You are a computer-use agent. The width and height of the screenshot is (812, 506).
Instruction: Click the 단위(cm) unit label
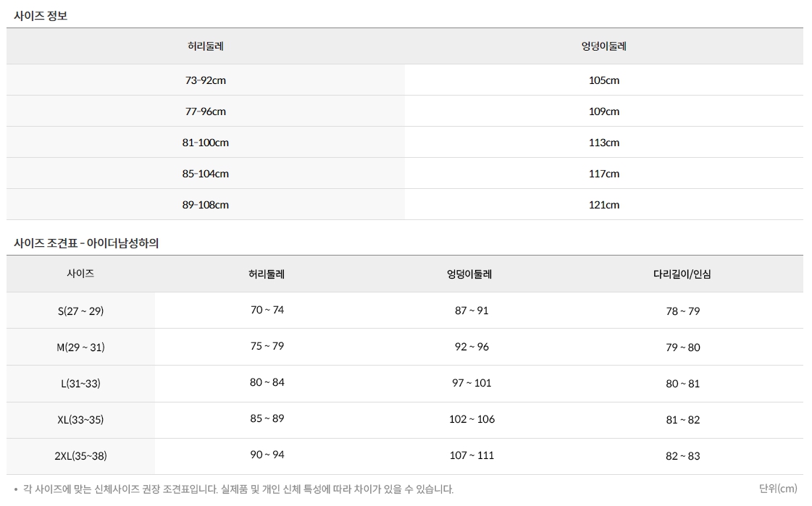pos(777,489)
